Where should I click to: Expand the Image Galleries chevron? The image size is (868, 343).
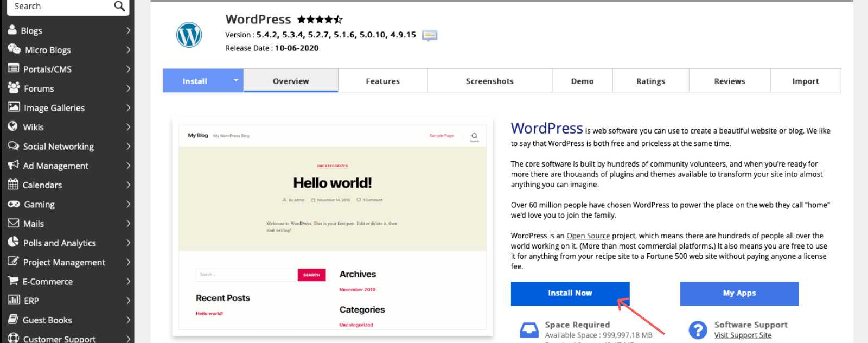click(129, 107)
